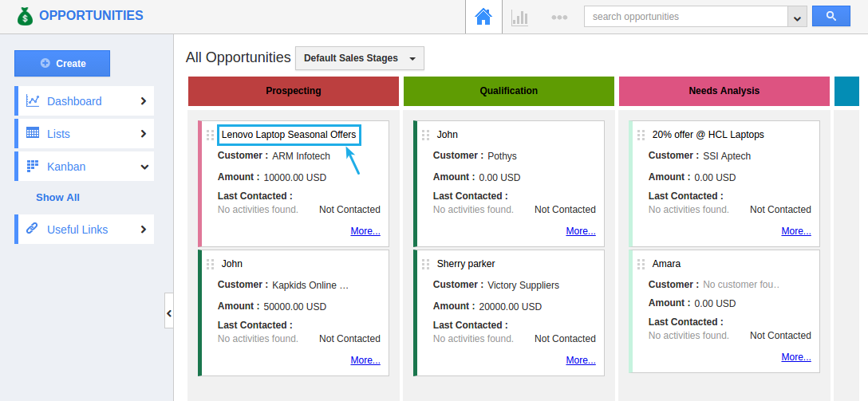The height and width of the screenshot is (401, 868).
Task: Collapse the left sidebar panel arrow
Action: point(168,313)
